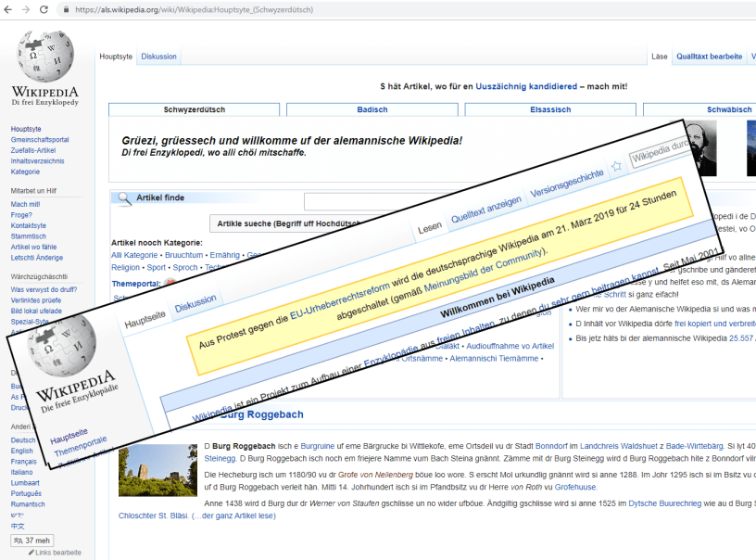This screenshot has width=756, height=560.
Task: Follow the Uuszäichnig kandidiered link
Action: pyautogui.click(x=526, y=86)
